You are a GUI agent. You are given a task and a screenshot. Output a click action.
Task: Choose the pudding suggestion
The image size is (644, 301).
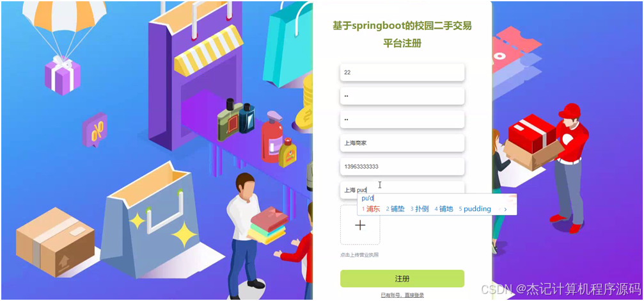475,209
